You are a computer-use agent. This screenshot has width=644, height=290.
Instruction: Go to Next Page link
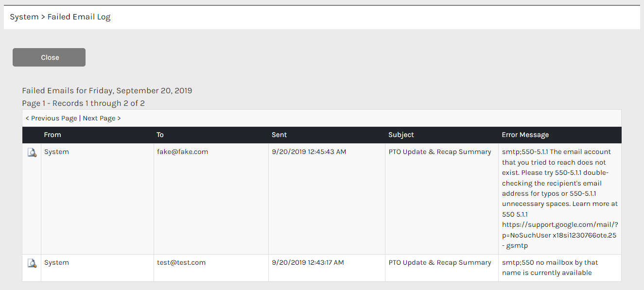[x=102, y=118]
